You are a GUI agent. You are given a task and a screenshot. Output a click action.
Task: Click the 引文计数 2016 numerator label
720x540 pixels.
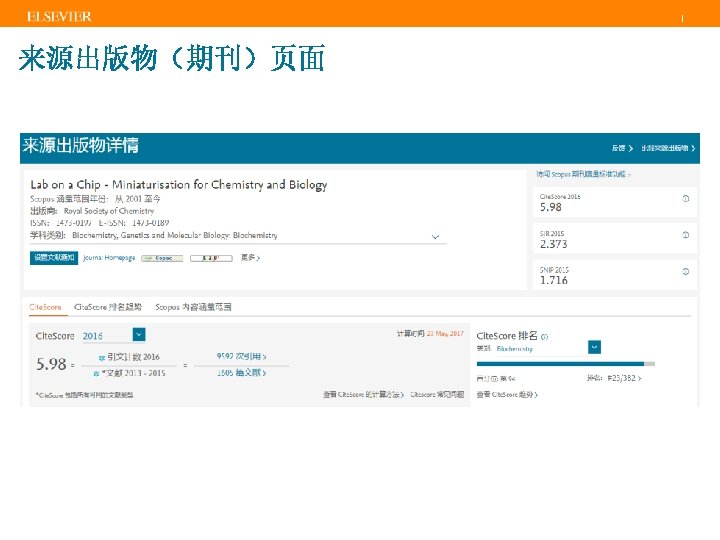[133, 357]
